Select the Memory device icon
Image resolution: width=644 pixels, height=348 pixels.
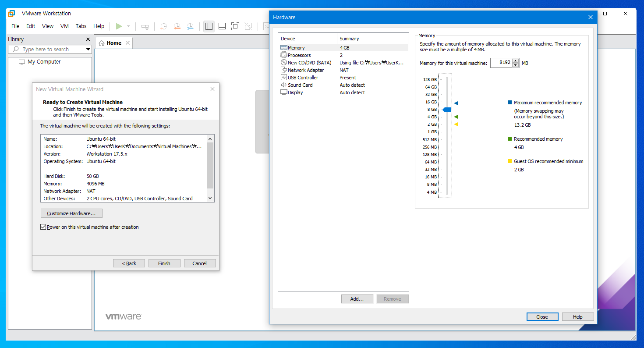[x=284, y=48]
